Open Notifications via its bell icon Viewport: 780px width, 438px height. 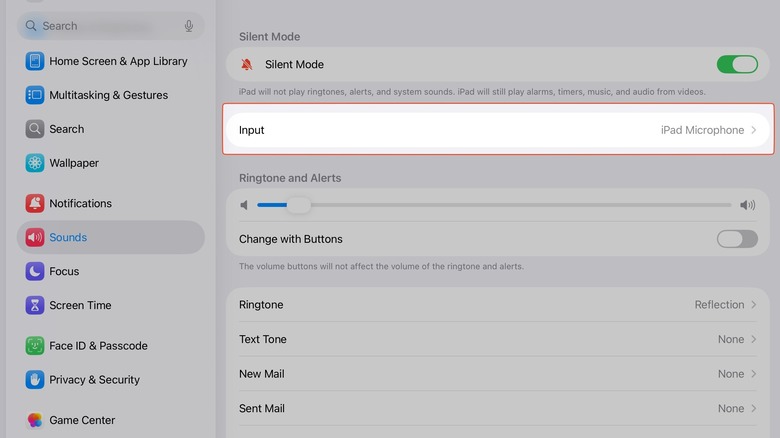(35, 203)
